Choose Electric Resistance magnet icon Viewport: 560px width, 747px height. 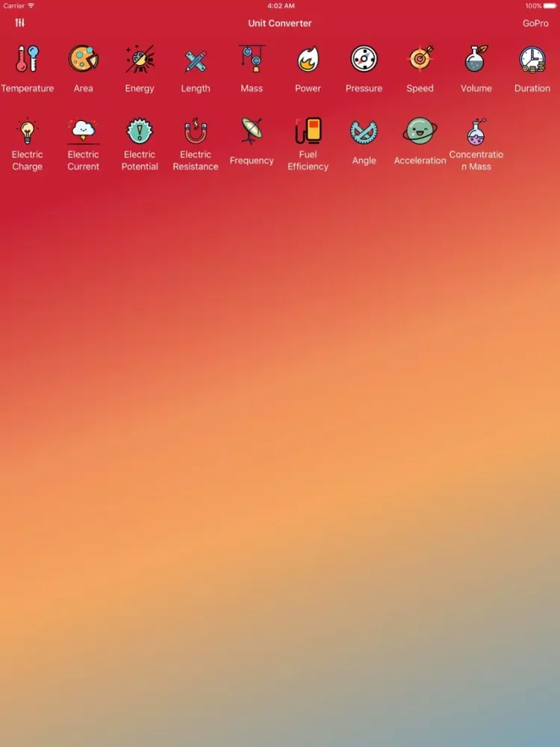pos(196,131)
